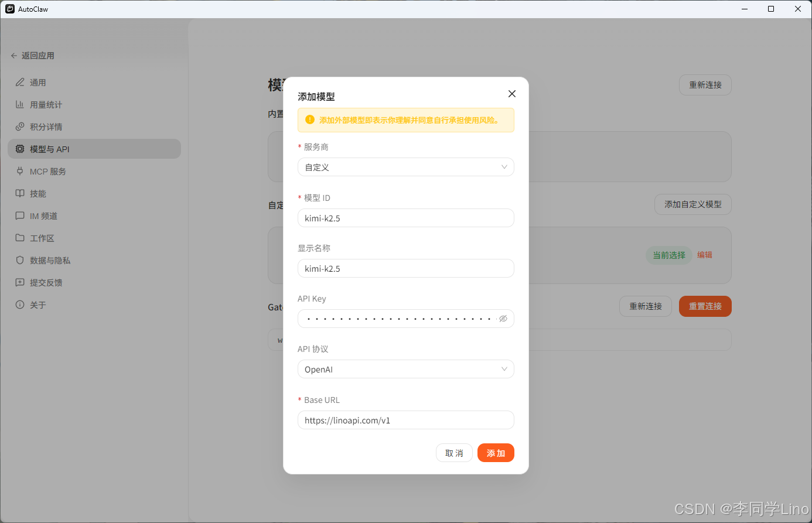Click the chip icon for 模型与 API

click(20, 149)
